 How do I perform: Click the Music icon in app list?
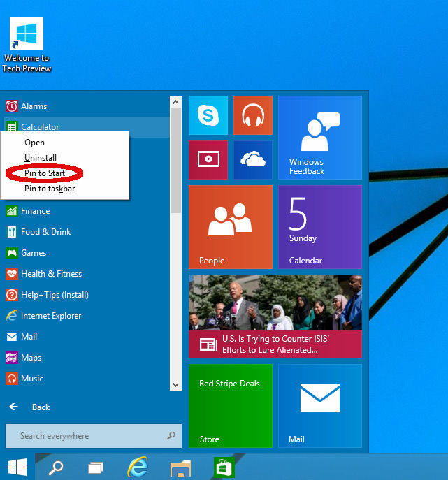(x=12, y=379)
